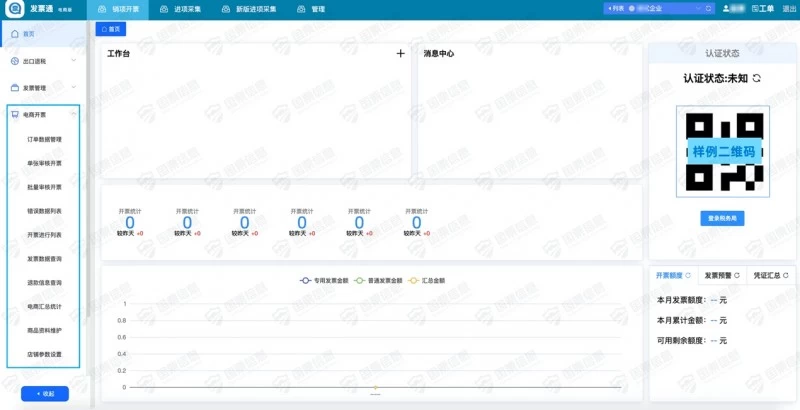Click the 发票通 logo icon
Image resolution: width=800 pixels, height=410 pixels.
[x=14, y=8]
